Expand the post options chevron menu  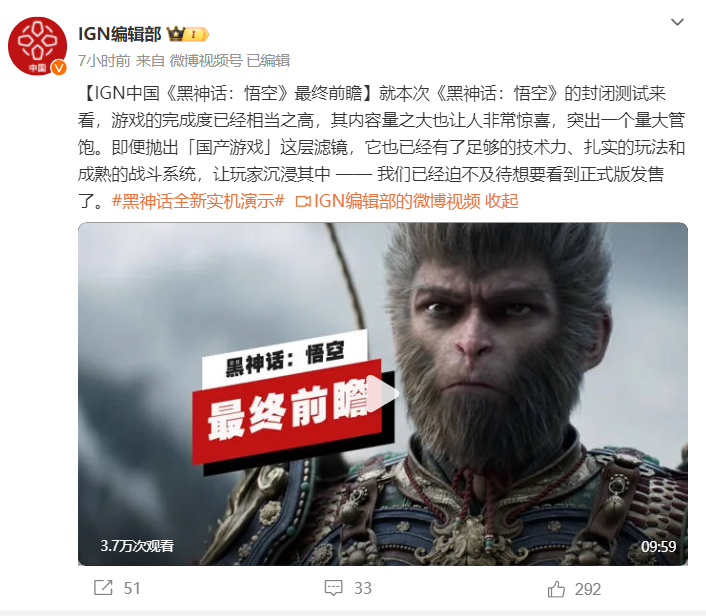coord(677,22)
